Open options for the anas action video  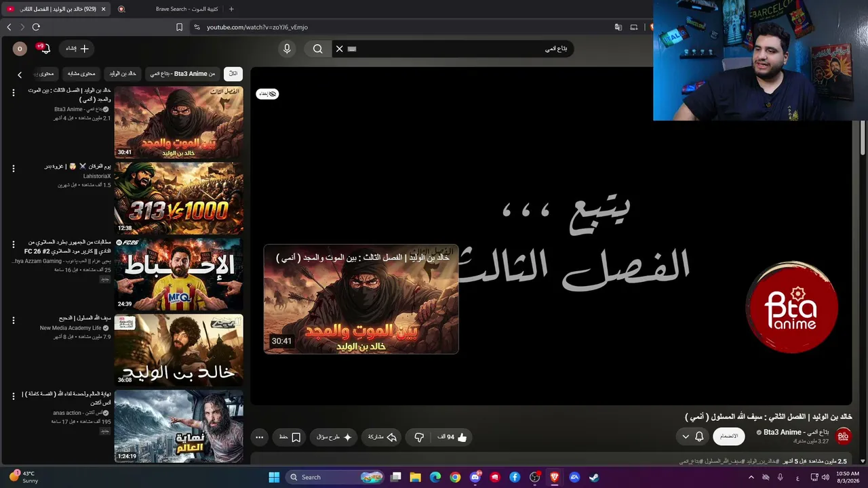13,396
